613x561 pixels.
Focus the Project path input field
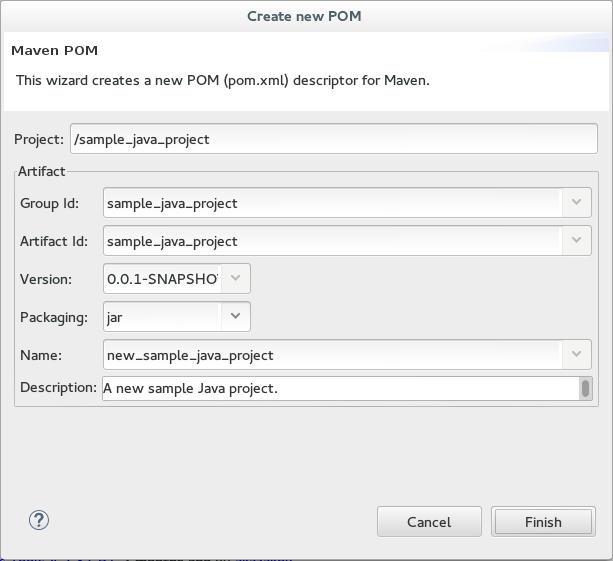pos(333,139)
